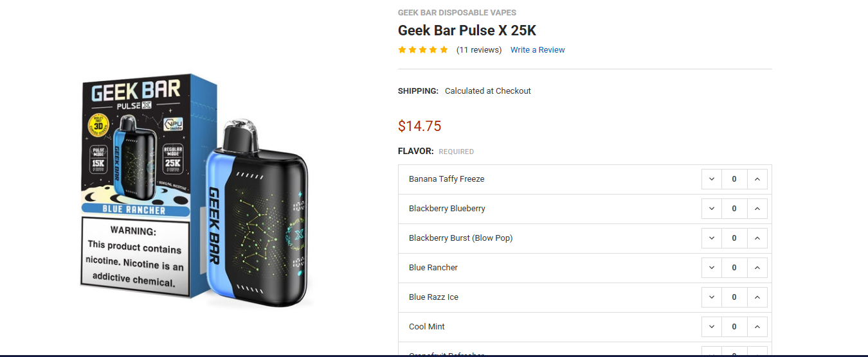Open the 11 reviews link
This screenshot has width=868, height=357.
[479, 50]
